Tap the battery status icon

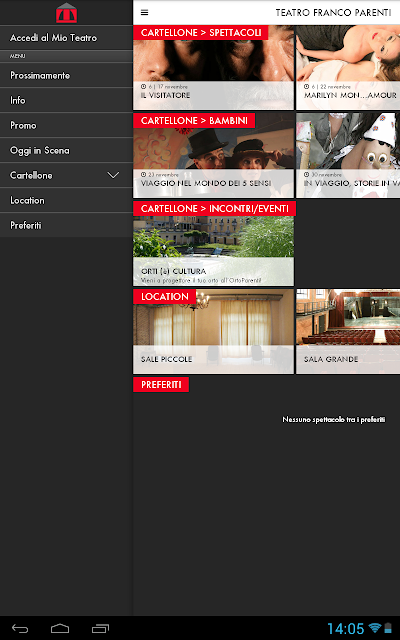pos(388,628)
